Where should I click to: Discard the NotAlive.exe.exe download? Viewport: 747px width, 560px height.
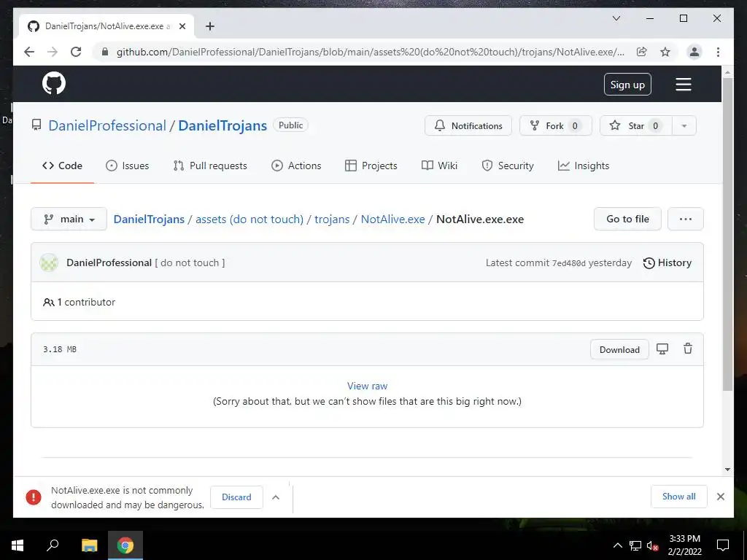tap(236, 497)
